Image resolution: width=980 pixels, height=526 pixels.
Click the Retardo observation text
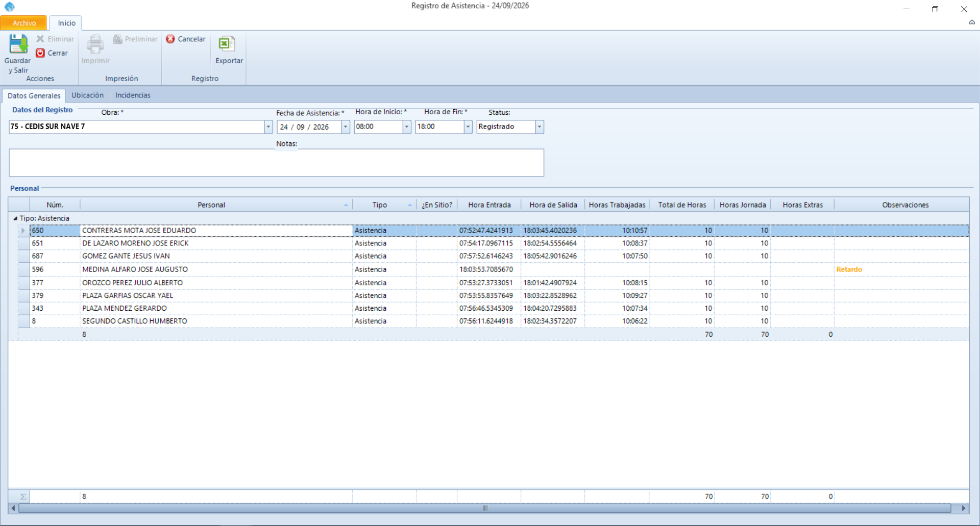pos(849,269)
